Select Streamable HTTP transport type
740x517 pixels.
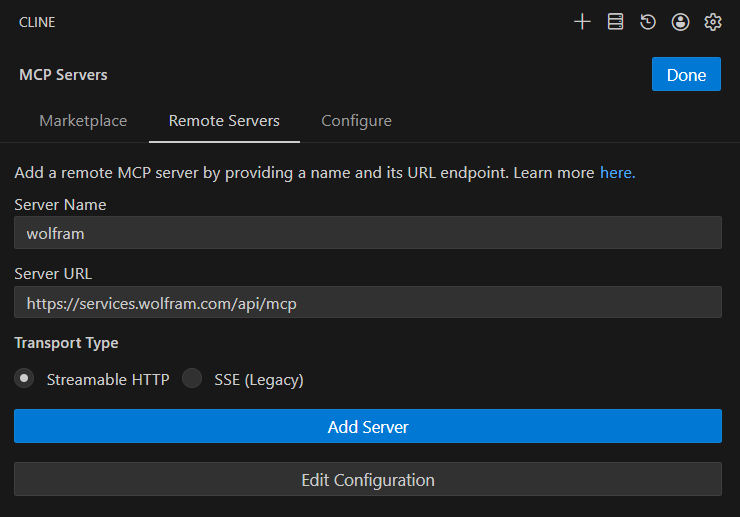tap(24, 379)
